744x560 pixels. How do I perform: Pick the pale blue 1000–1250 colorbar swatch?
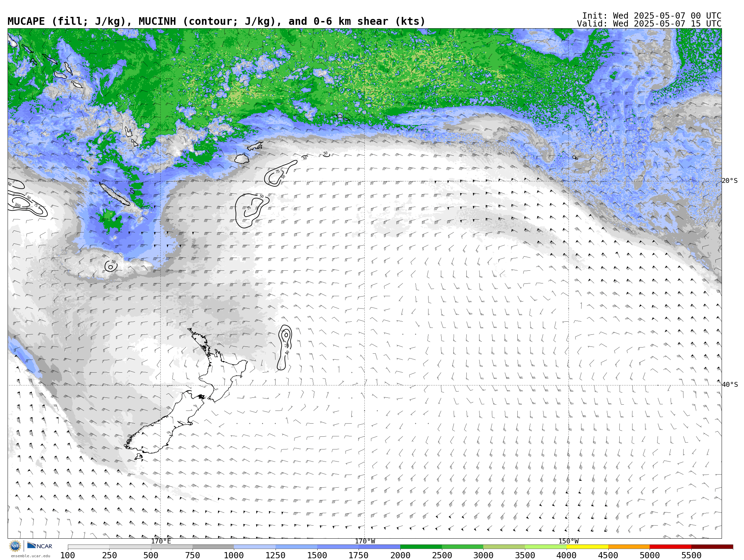[255, 547]
